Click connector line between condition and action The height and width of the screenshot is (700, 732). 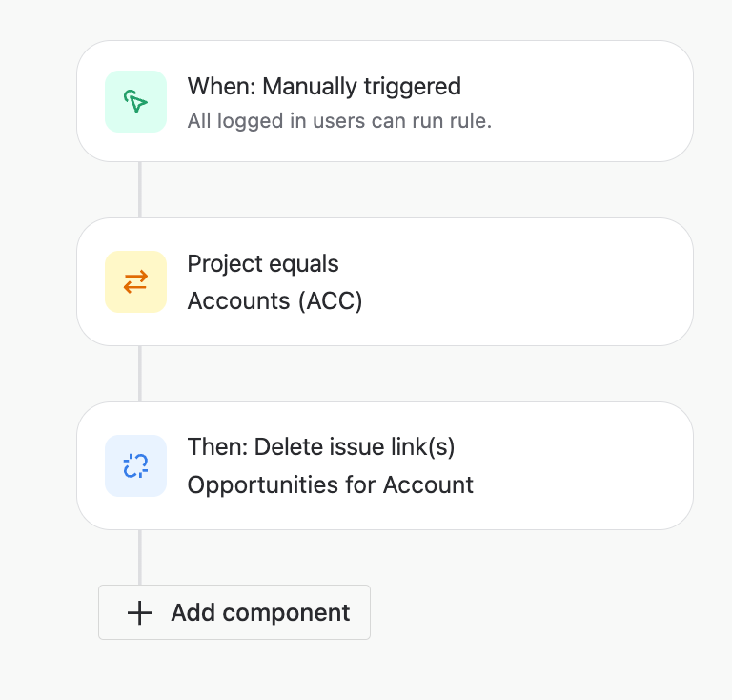click(140, 373)
